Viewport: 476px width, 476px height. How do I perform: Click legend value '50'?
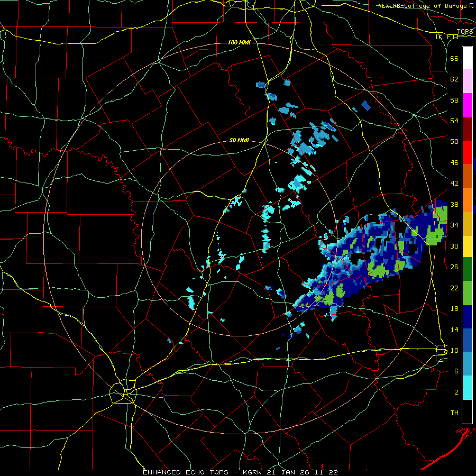coord(454,142)
